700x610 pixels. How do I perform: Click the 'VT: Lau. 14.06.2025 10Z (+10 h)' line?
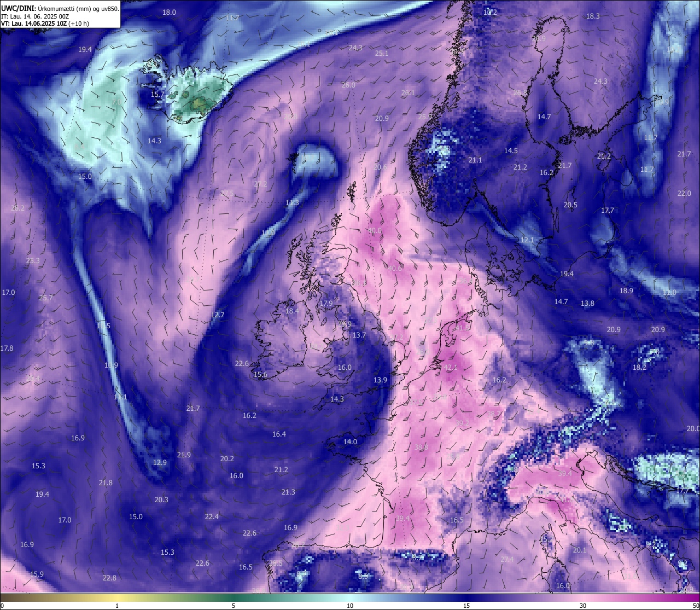click(x=45, y=24)
